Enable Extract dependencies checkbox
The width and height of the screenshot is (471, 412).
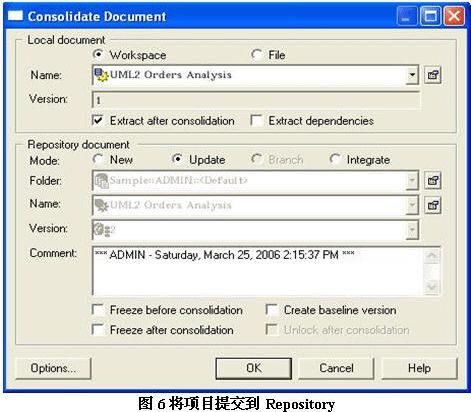(x=257, y=120)
